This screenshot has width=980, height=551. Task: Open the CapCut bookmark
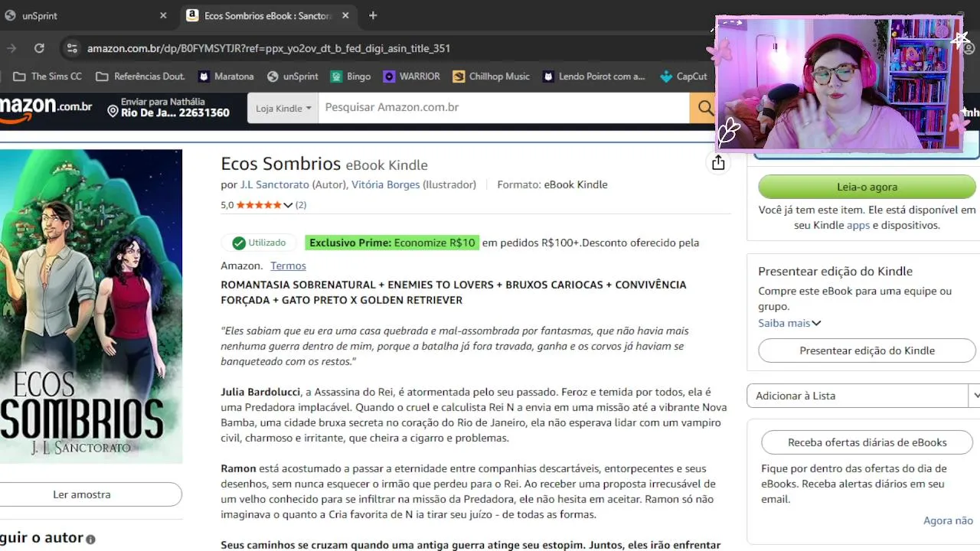(x=684, y=77)
